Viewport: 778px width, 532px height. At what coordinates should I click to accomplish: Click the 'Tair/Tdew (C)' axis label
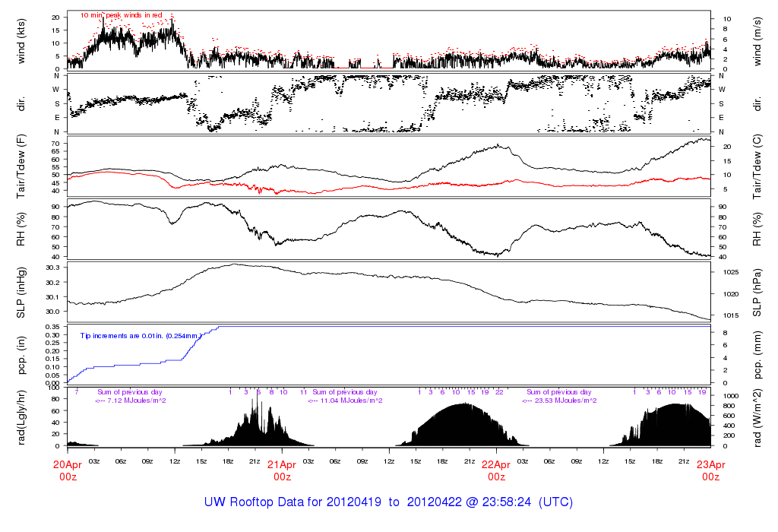pyautogui.click(x=757, y=166)
